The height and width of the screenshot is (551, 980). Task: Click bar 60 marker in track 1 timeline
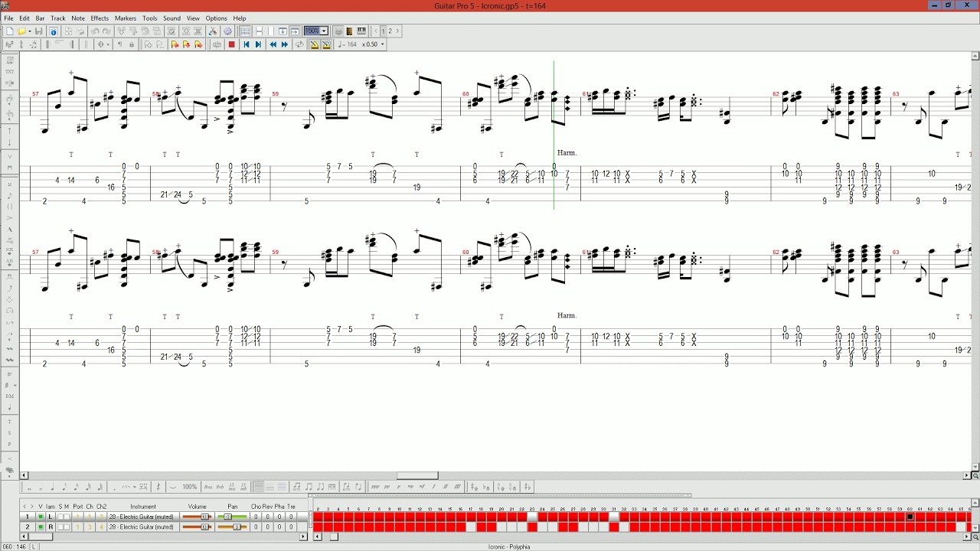(x=910, y=517)
